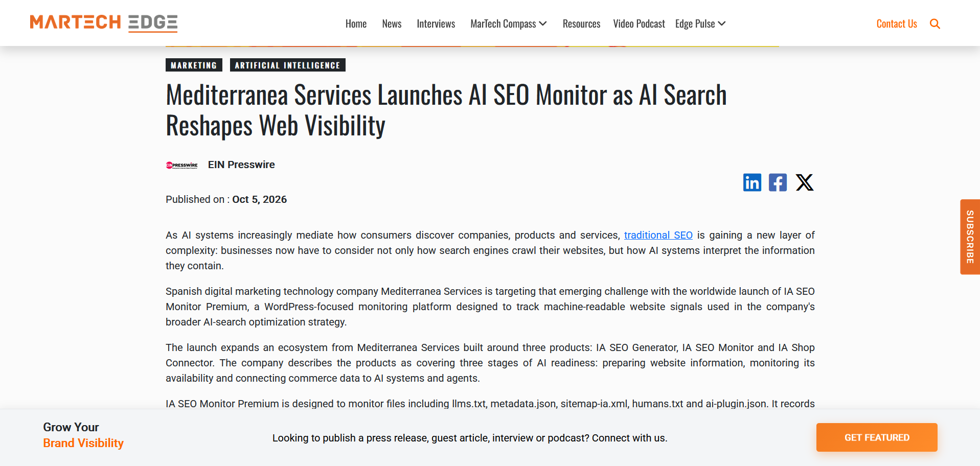Viewport: 980px width, 466px height.
Task: Click the EIN Presswire logo image
Action: tap(181, 165)
